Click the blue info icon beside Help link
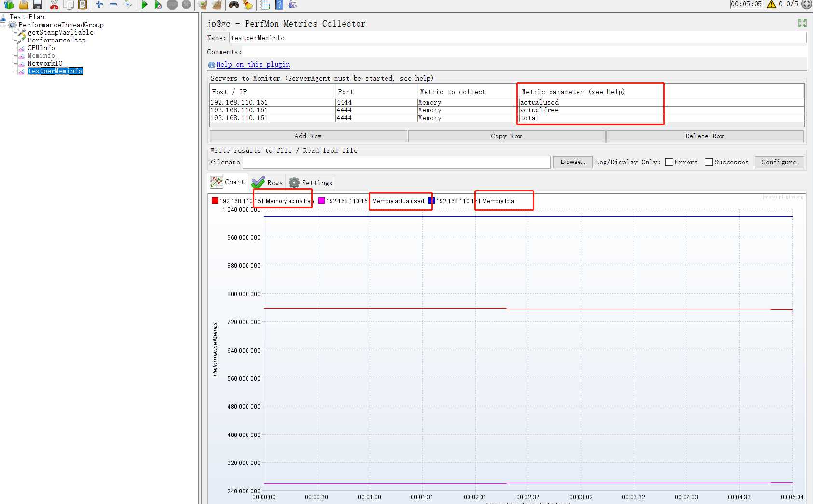The height and width of the screenshot is (504, 813). (211, 65)
